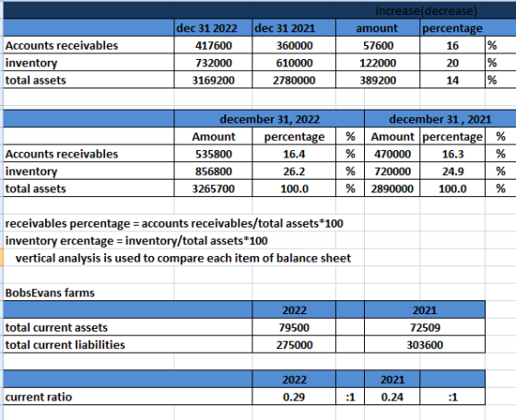The image size is (516, 420).
Task: Click total current liabilities value 275000
Action: pyautogui.click(x=294, y=345)
